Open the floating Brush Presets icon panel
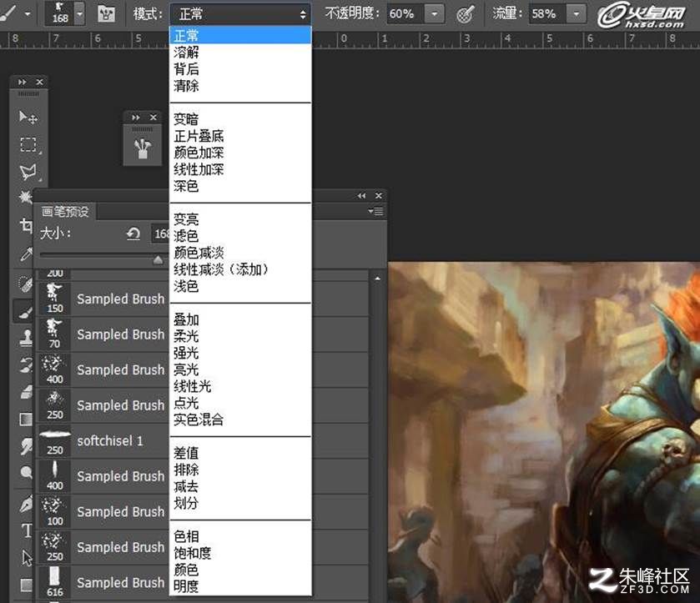Screen dimensions: 700x603 [x=143, y=149]
